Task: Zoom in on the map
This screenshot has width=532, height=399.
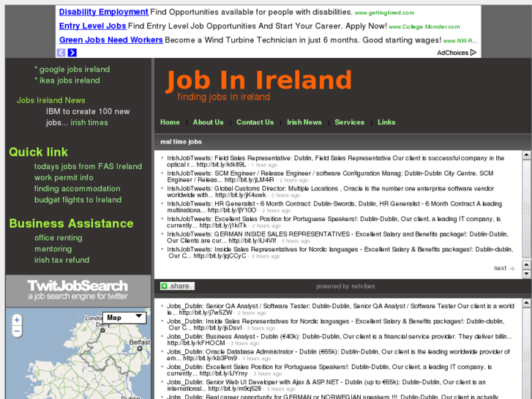Action: (x=17, y=319)
